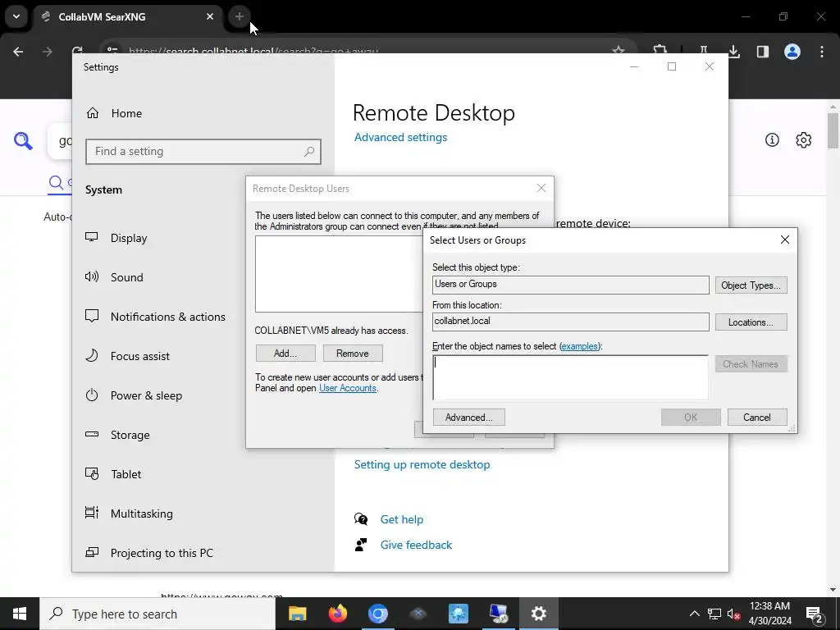
Task: Click the Focus assist moon icon
Action: (x=92, y=355)
